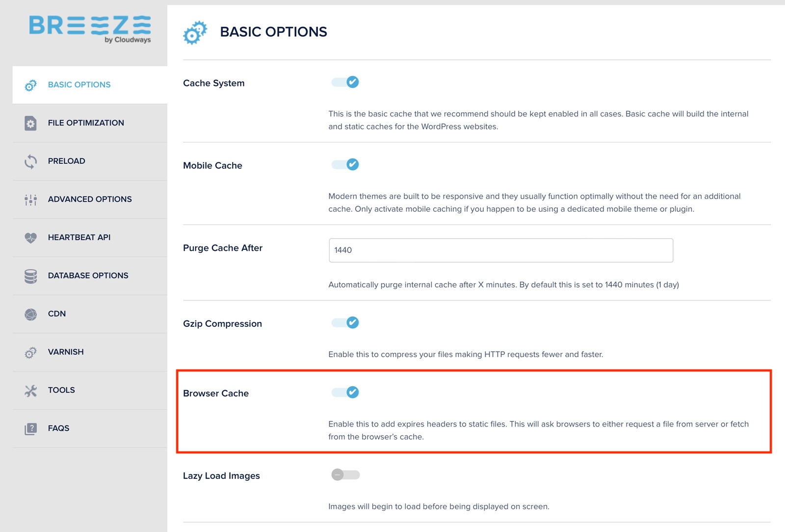This screenshot has height=532, width=785.
Task: Click the Database Options stack icon
Action: point(30,276)
